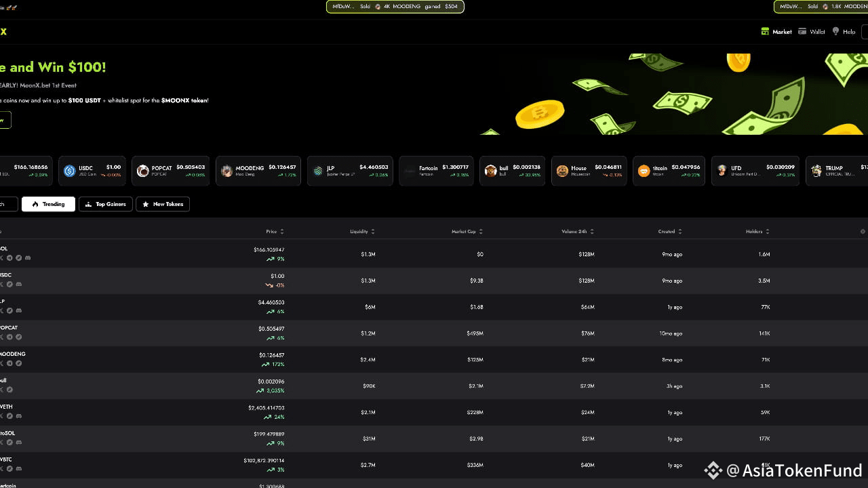Viewport: 868px width, 488px height.
Task: Switch to the New Tokens tab
Action: coord(163,204)
